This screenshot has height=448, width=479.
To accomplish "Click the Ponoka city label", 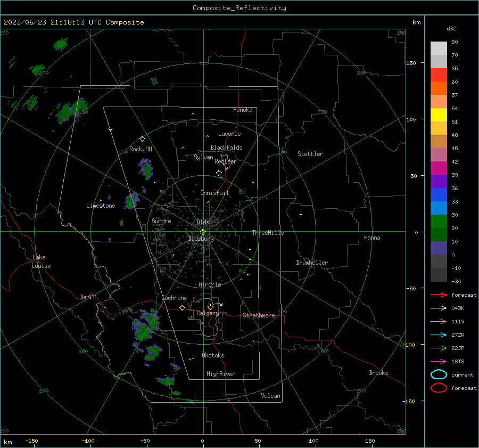I will click(243, 110).
